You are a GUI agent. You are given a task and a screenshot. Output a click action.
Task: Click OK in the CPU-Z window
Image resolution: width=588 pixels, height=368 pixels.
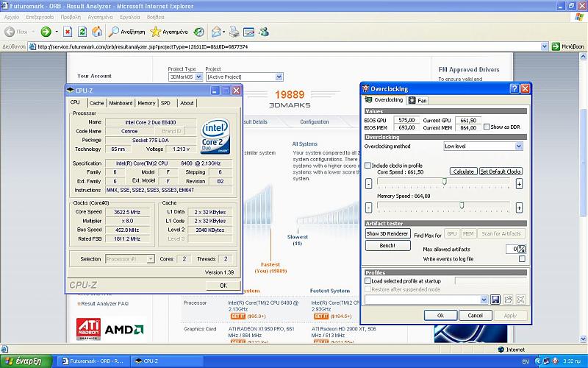click(x=223, y=286)
